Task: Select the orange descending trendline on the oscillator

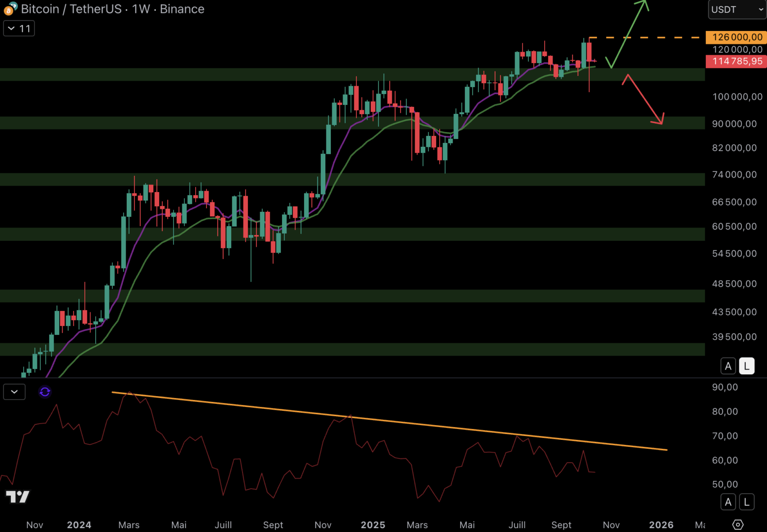Action: tap(389, 421)
